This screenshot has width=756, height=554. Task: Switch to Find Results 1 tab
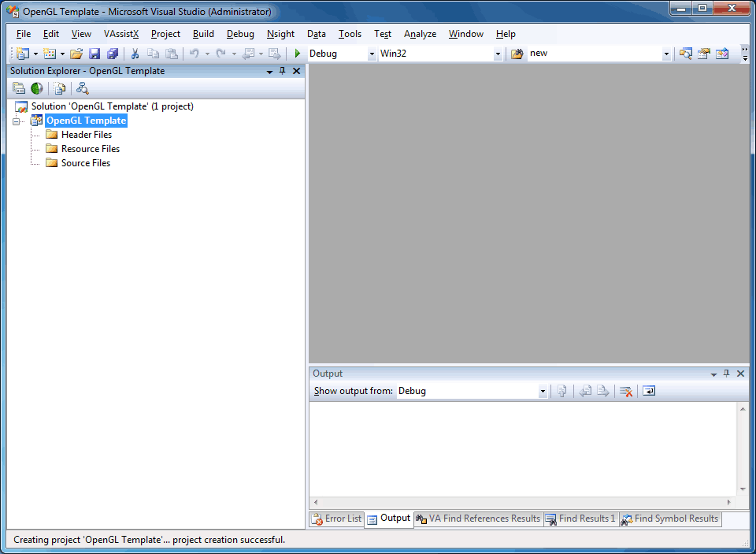[x=580, y=519]
